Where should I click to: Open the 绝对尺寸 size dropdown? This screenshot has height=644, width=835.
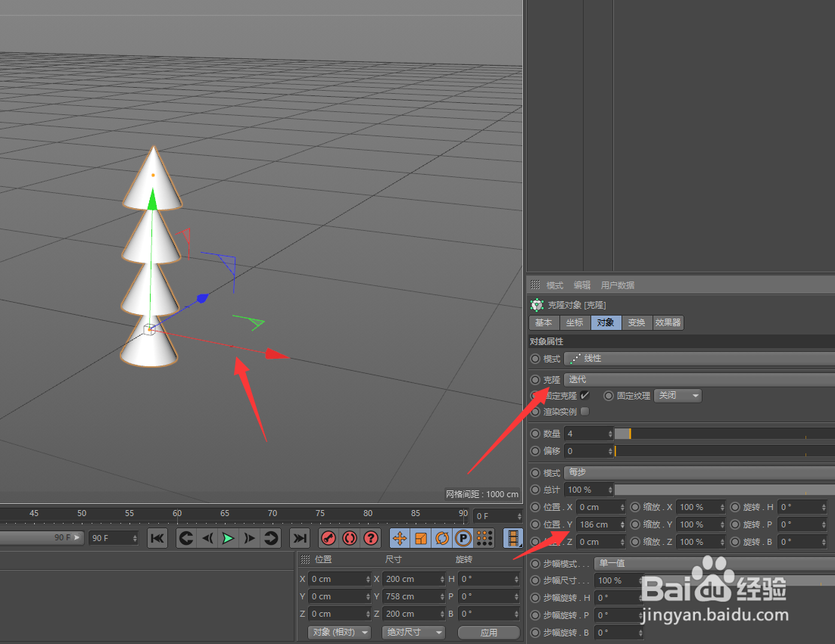click(x=413, y=633)
